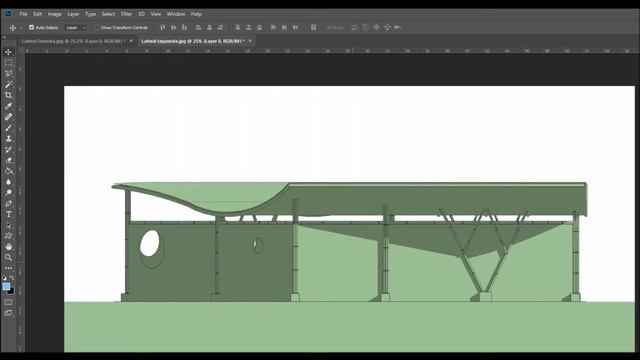Select the Clone Stamp tool
This screenshot has width=640, height=360.
(x=8, y=138)
